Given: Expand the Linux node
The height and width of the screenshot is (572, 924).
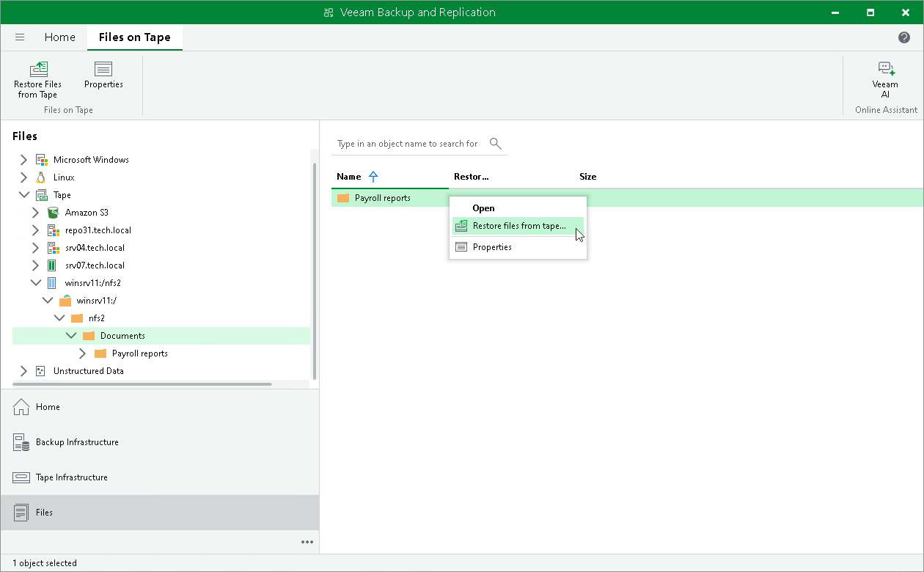Looking at the screenshot, I should tap(23, 177).
